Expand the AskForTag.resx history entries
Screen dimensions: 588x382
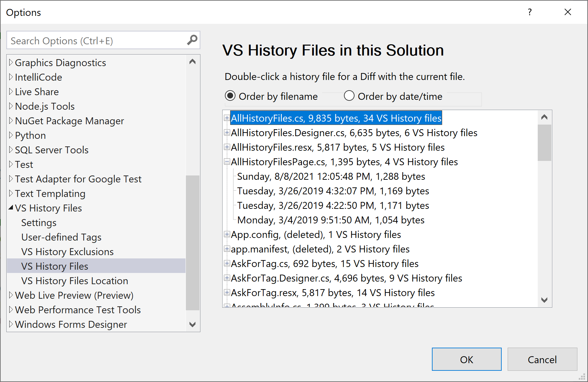pyautogui.click(x=227, y=292)
